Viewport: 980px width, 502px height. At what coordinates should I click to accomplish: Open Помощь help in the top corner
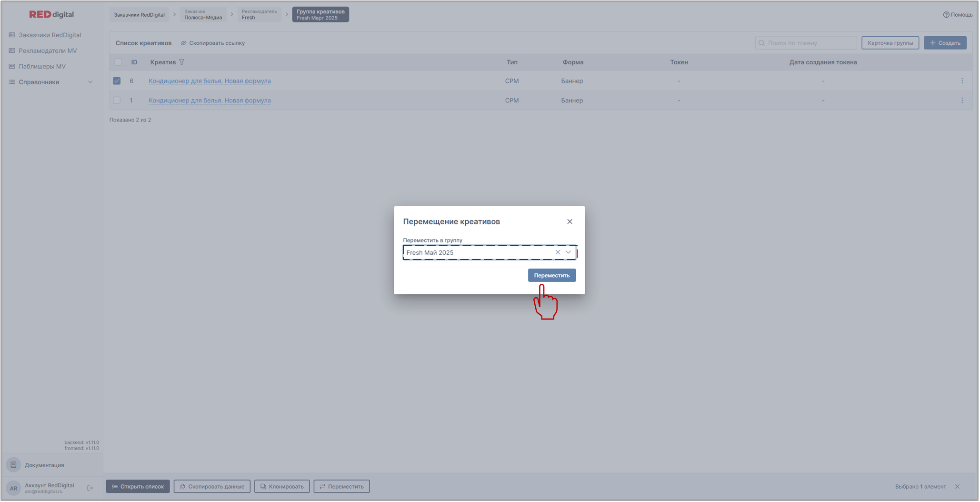958,15
